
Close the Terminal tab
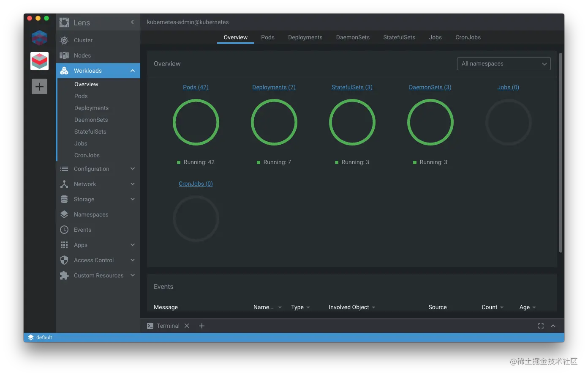tap(187, 326)
